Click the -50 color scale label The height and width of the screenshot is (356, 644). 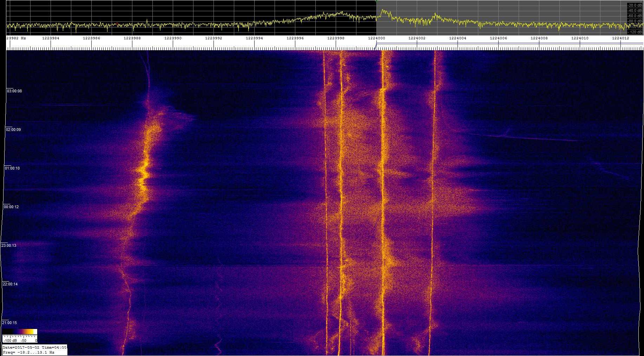tap(24, 341)
